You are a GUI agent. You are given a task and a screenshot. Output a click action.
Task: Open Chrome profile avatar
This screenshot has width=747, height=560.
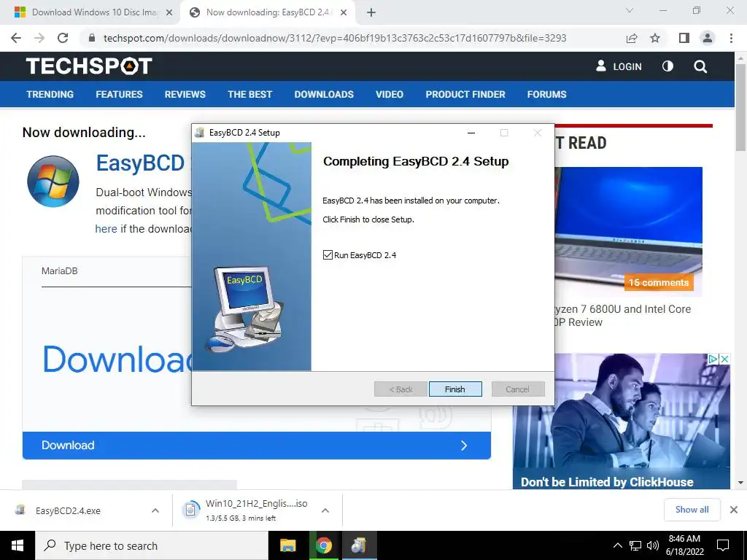(x=708, y=38)
